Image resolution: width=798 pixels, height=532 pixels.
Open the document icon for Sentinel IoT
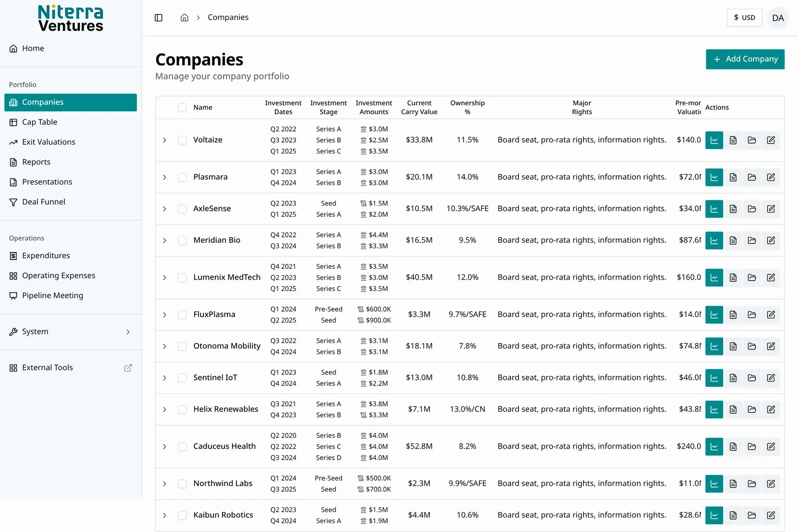coord(733,378)
